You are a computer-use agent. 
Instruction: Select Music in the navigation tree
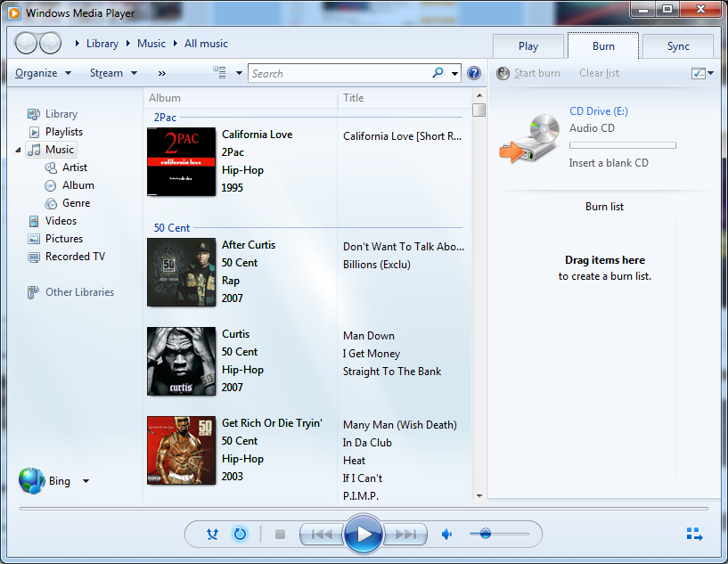[x=51, y=150]
